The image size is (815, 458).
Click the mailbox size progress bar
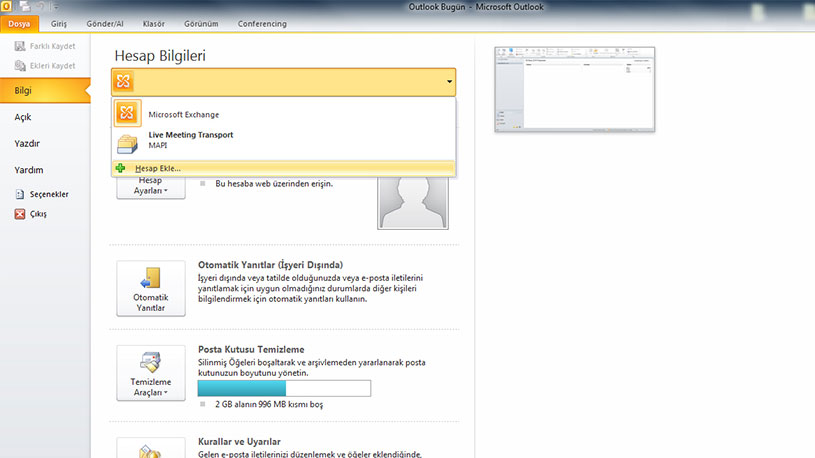[284, 388]
